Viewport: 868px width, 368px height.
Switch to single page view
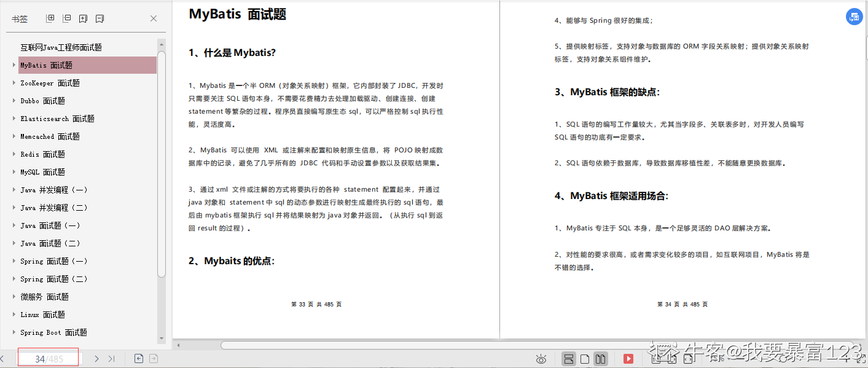[x=585, y=358]
